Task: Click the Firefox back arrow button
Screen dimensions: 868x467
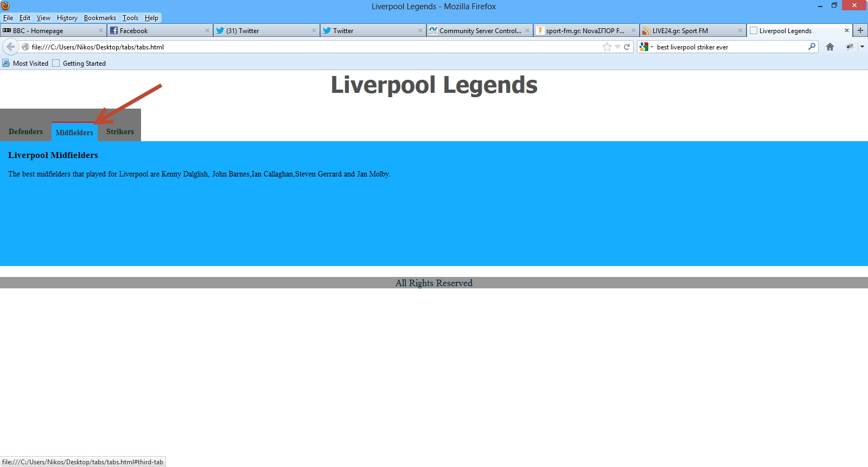Action: pyautogui.click(x=10, y=47)
